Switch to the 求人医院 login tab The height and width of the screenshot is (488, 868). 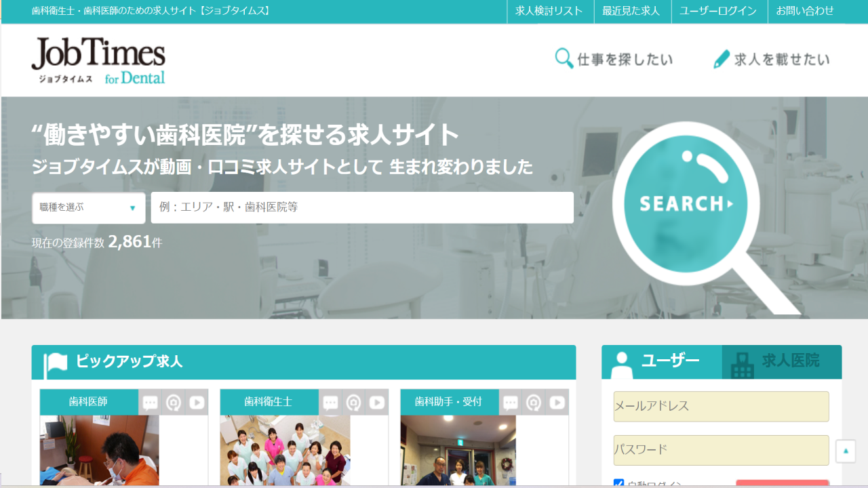780,363
